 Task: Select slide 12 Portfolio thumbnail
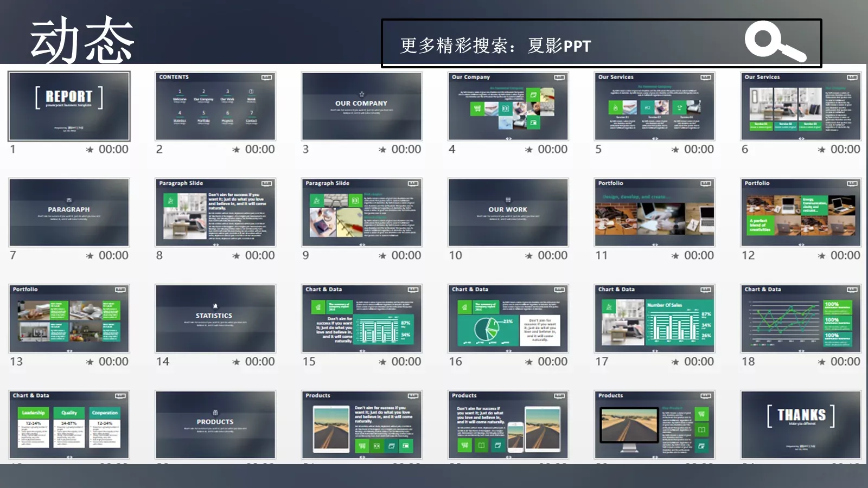(801, 212)
